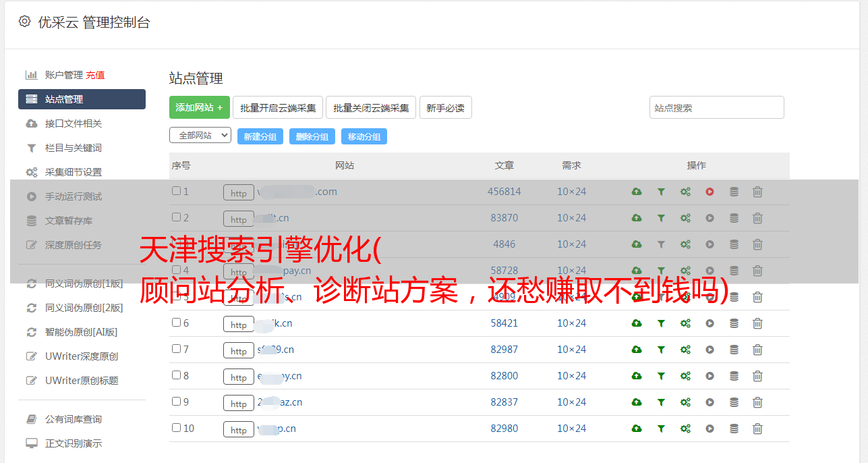
Task: Select the checkbox for row 7
Action: pos(176,349)
